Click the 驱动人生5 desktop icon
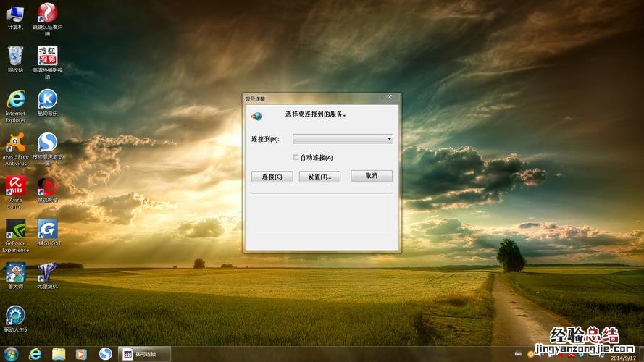 pyautogui.click(x=15, y=316)
